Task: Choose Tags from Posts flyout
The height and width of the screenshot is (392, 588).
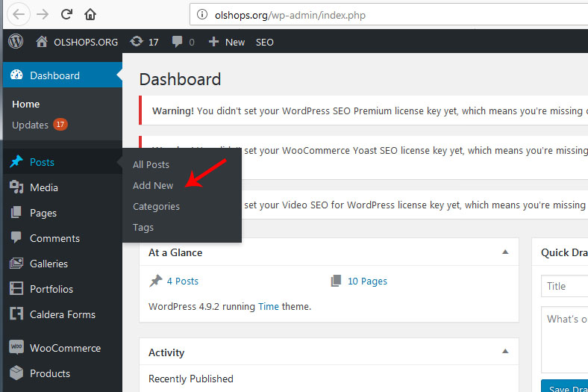Action: point(143,228)
